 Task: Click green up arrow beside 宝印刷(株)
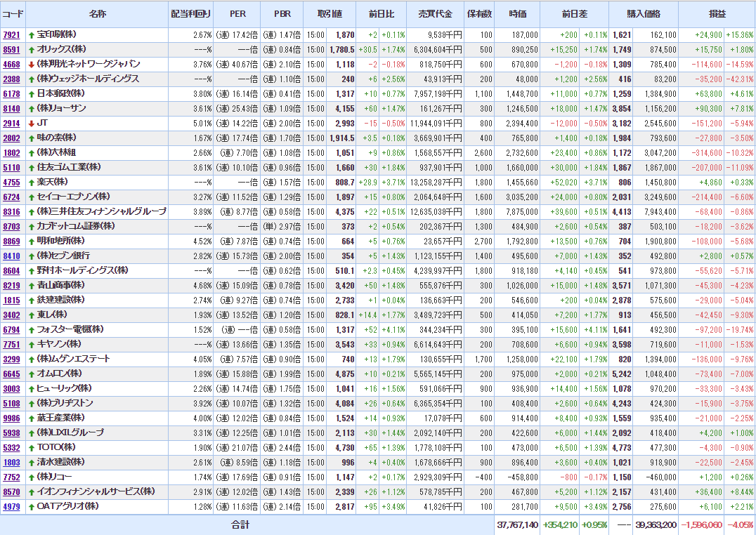(32, 35)
